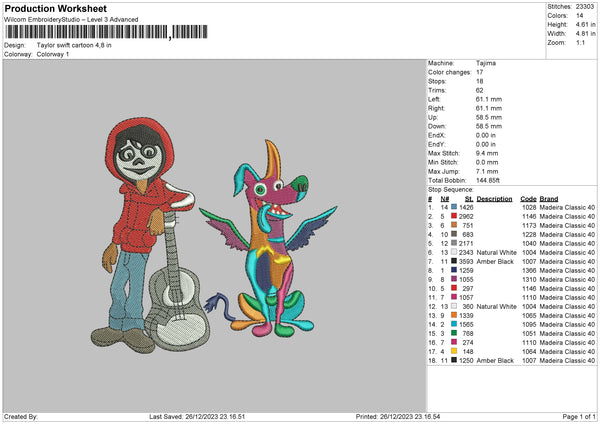This screenshot has width=600, height=424.
Task: Click the total bobbin value '144.85ft'
Action: click(488, 180)
